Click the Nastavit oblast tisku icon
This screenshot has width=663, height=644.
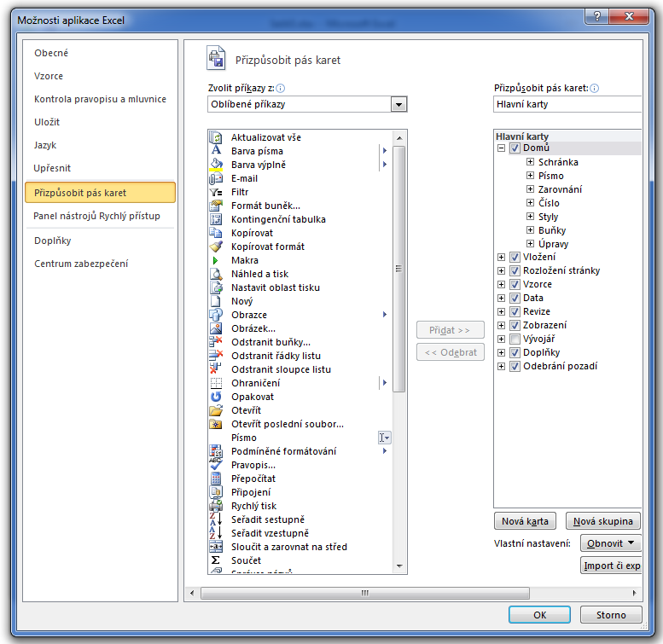click(216, 287)
